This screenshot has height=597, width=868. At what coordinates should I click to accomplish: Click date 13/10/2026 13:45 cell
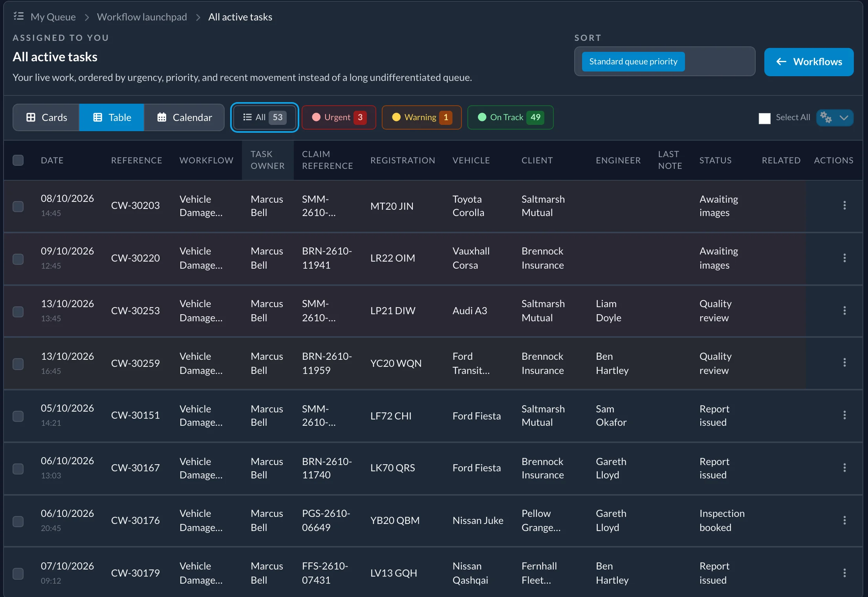point(67,310)
